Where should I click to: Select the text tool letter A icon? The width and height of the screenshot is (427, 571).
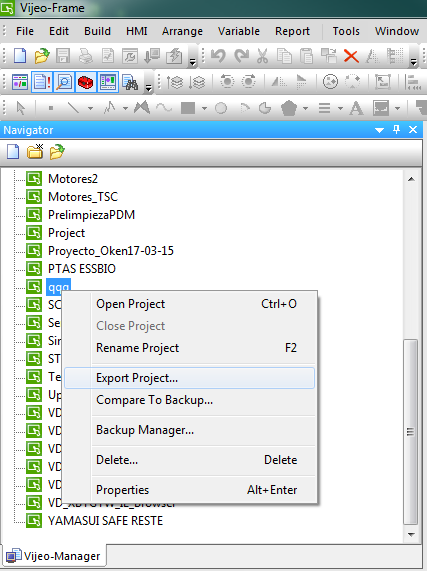[356, 108]
